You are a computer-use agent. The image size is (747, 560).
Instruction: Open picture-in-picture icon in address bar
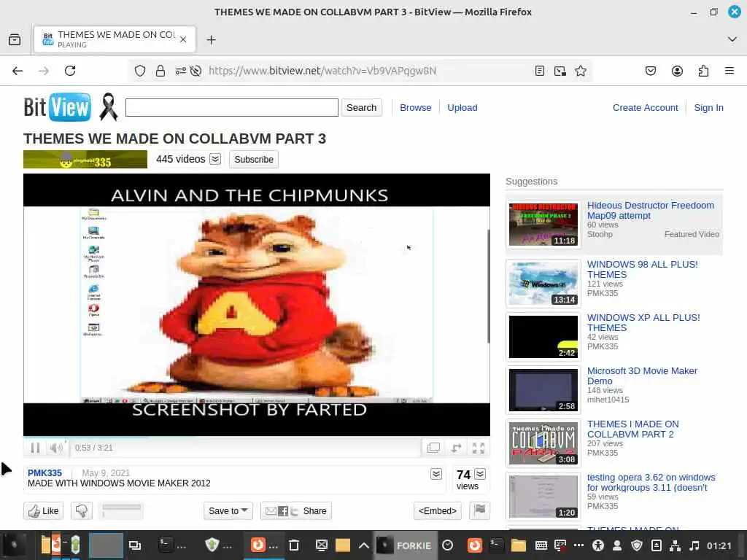tap(560, 71)
